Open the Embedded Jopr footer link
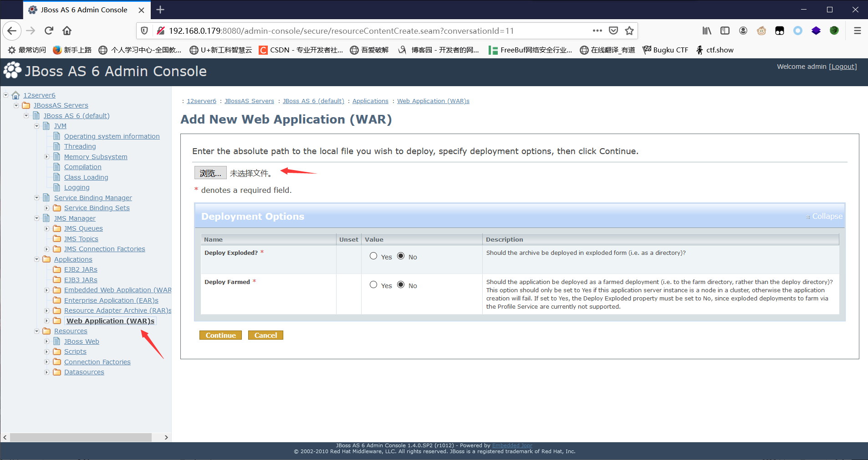Viewport: 868px width, 460px height. pyautogui.click(x=512, y=445)
